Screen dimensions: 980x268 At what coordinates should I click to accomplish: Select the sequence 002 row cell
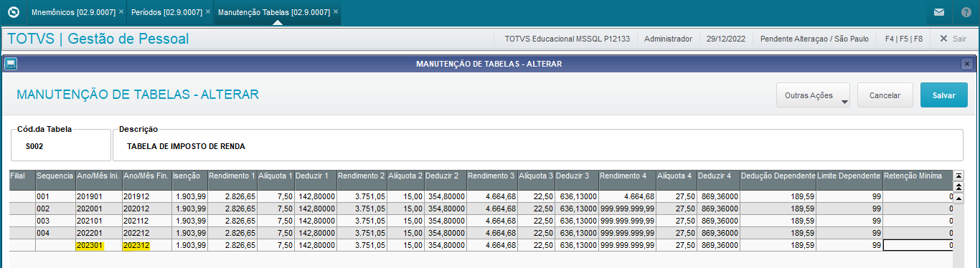tap(55, 209)
